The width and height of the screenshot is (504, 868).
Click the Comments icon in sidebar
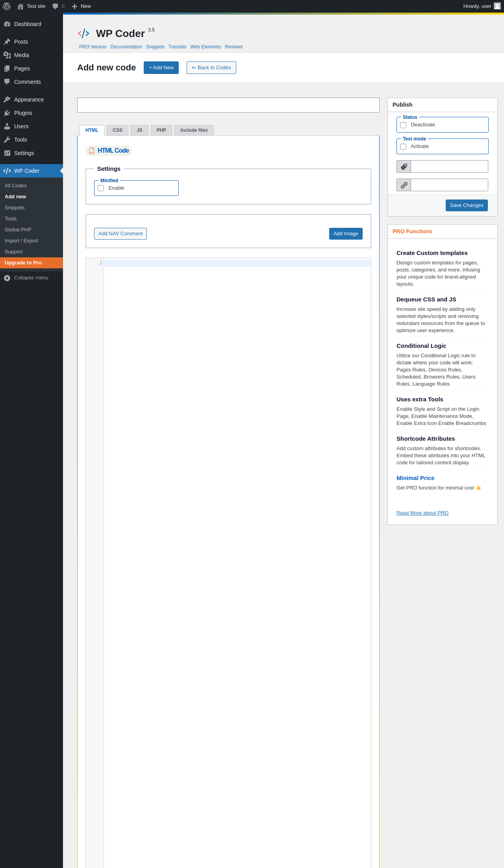pos(7,82)
